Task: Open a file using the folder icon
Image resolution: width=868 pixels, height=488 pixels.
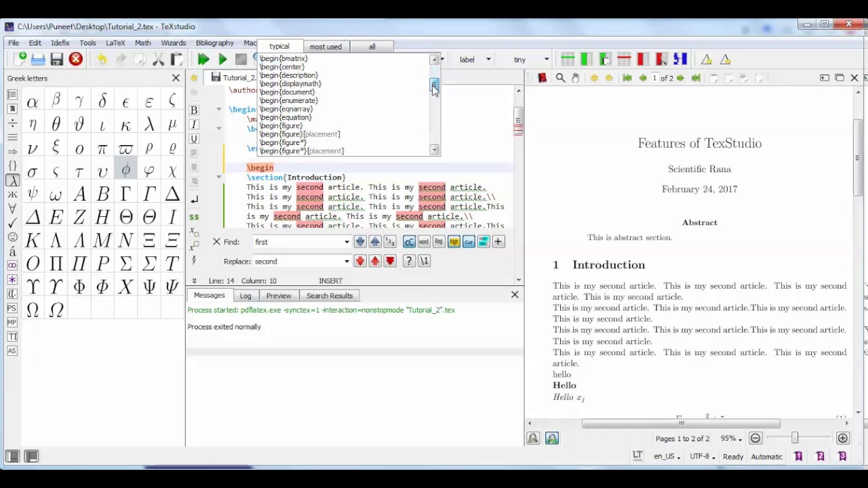Action: click(x=38, y=60)
